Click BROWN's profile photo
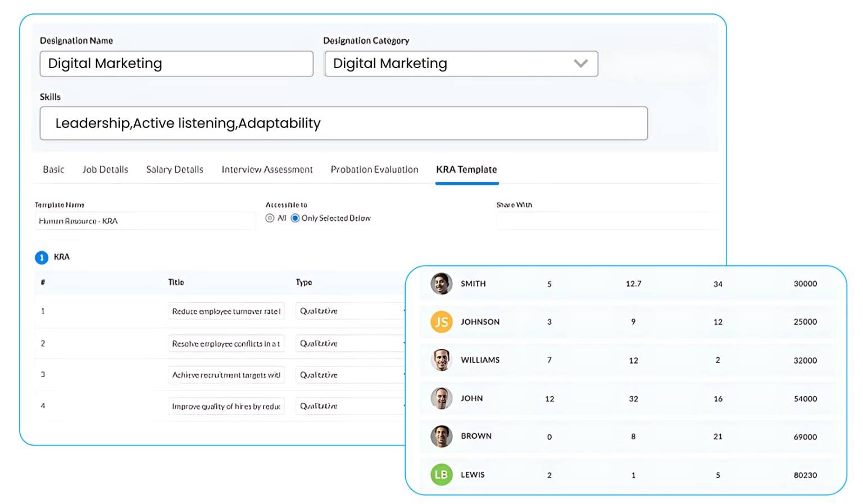This screenshot has height=504, width=863. [x=441, y=437]
